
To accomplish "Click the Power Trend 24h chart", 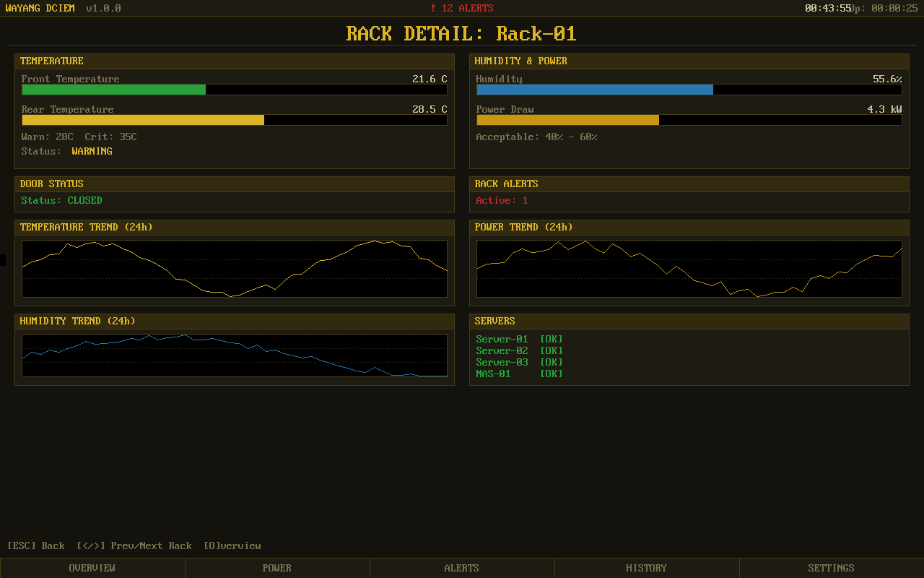I will click(689, 269).
